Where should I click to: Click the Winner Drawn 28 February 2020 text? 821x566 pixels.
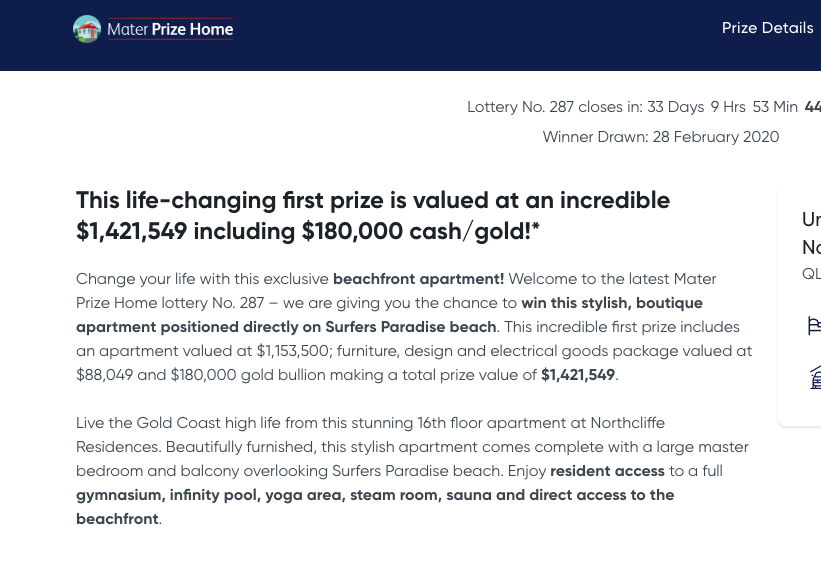coord(660,137)
